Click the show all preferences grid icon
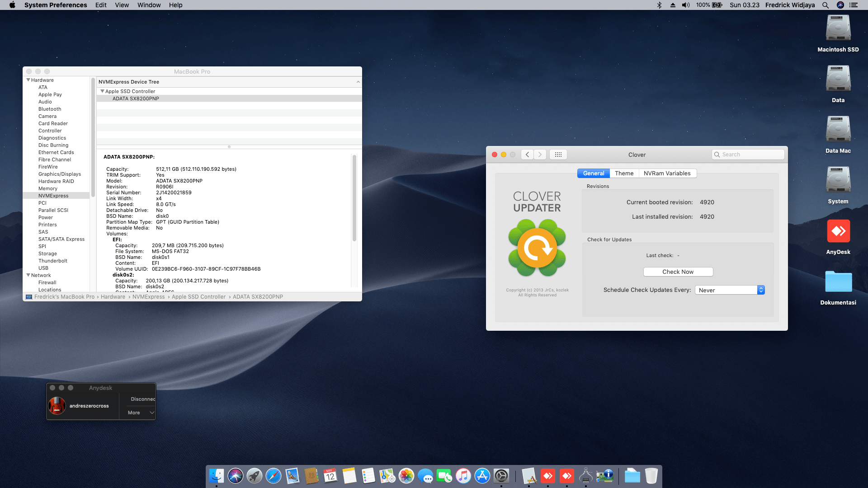Viewport: 868px width, 488px height. coord(558,155)
